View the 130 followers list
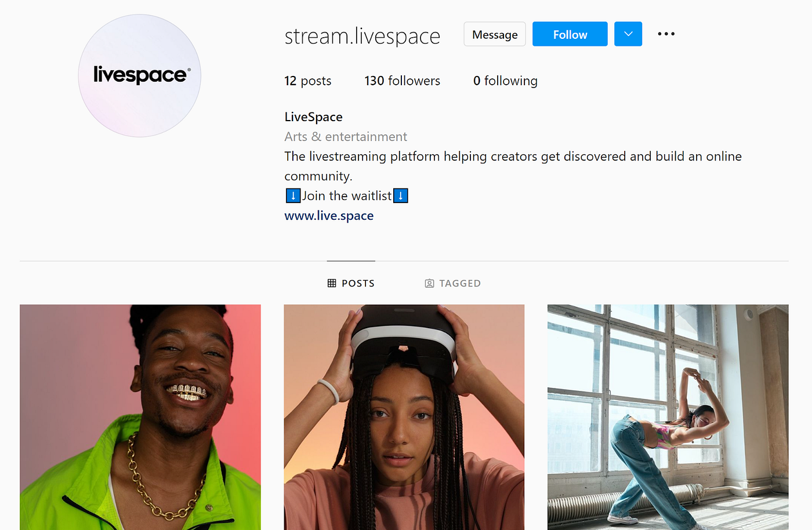The image size is (812, 530). 402,81
